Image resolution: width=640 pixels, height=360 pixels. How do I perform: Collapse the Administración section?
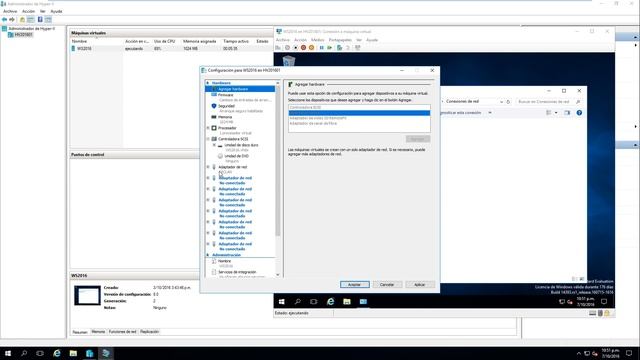tap(208, 255)
